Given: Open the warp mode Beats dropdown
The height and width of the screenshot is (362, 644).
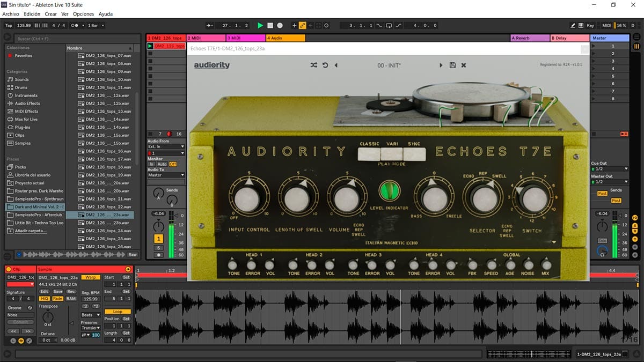Looking at the screenshot, I should pyautogui.click(x=90, y=315).
